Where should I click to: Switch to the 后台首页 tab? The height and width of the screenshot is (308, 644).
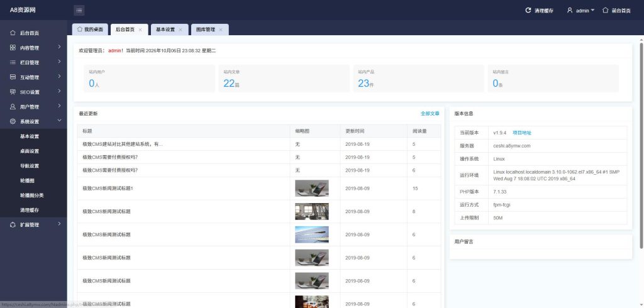pos(129,30)
